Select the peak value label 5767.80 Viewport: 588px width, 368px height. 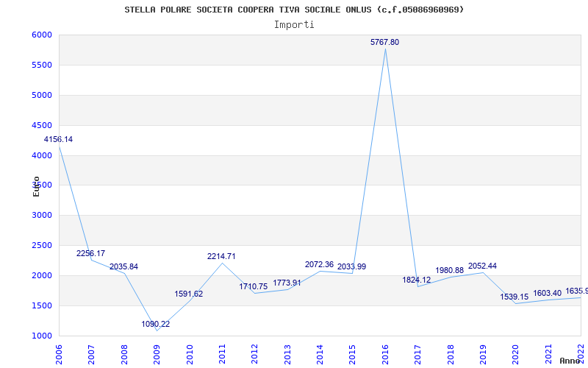click(x=384, y=43)
